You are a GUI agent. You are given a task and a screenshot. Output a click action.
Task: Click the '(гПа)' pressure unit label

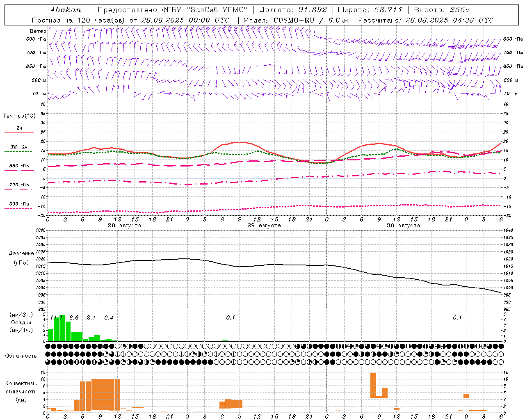click(21, 263)
